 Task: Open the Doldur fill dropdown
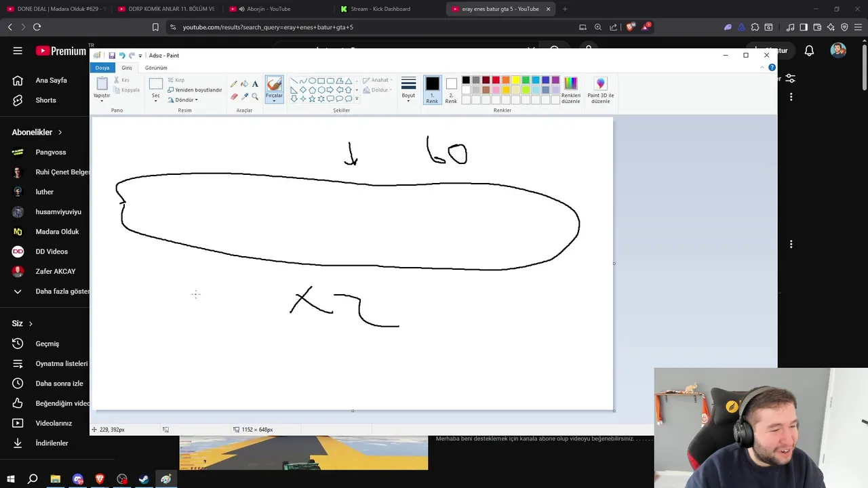377,89
